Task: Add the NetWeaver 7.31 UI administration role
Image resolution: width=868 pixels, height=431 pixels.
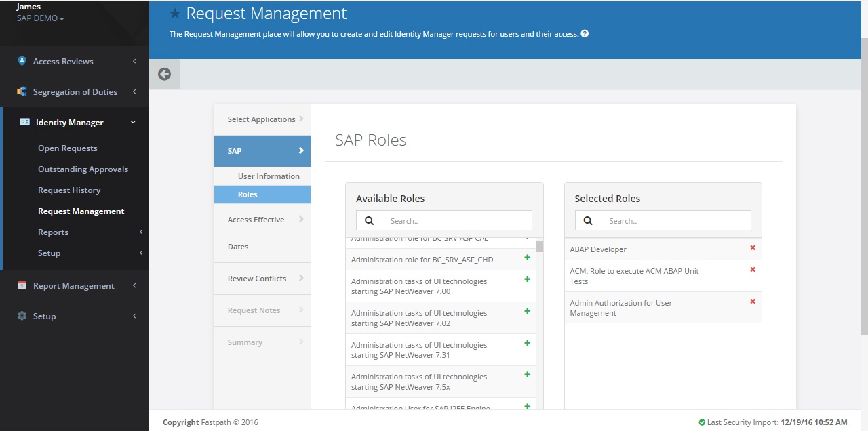Action: 527,343
